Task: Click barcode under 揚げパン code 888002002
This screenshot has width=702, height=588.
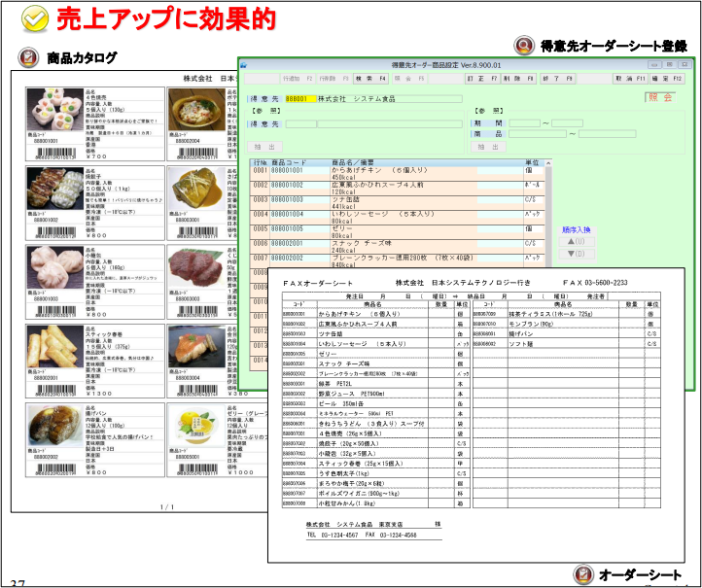Action: (x=56, y=469)
